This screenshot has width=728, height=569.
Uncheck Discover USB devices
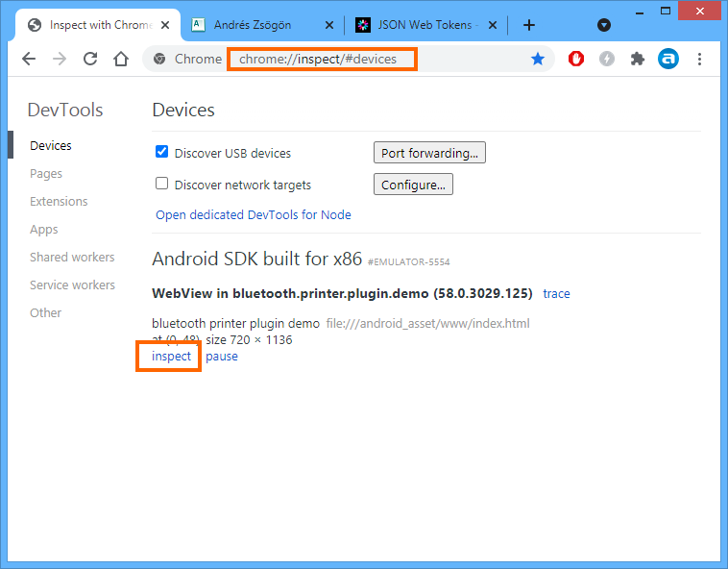point(162,152)
